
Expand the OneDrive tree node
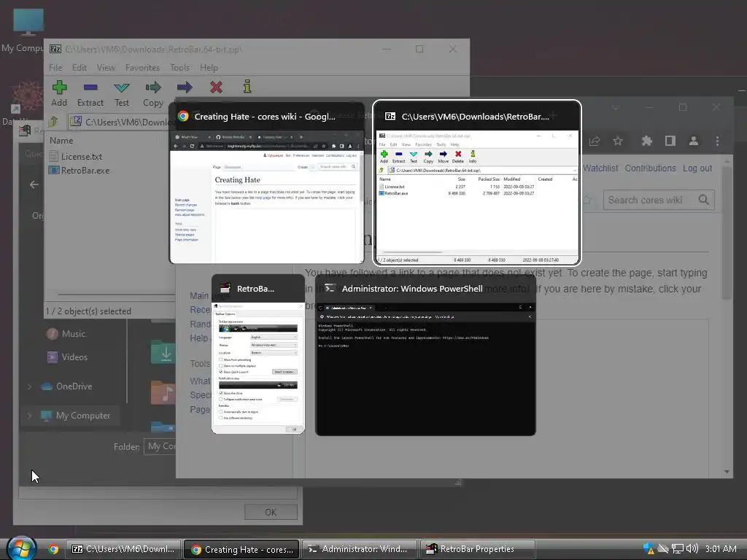coord(29,386)
